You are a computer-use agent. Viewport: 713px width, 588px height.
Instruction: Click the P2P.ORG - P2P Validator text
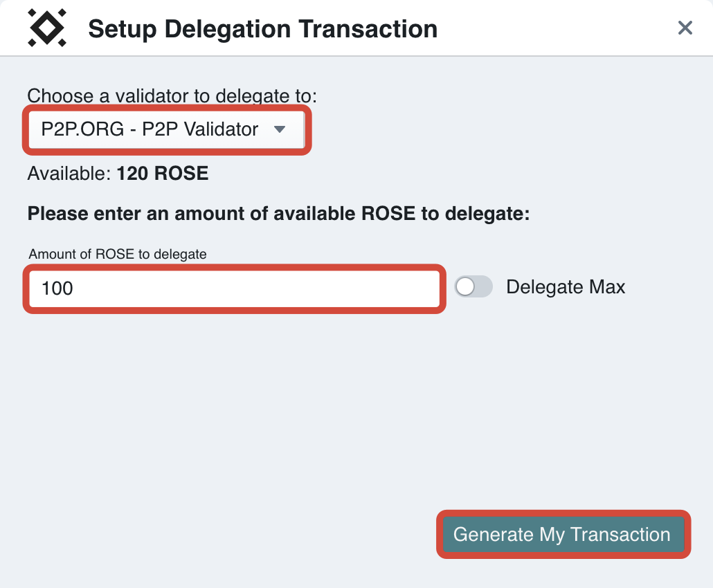150,129
